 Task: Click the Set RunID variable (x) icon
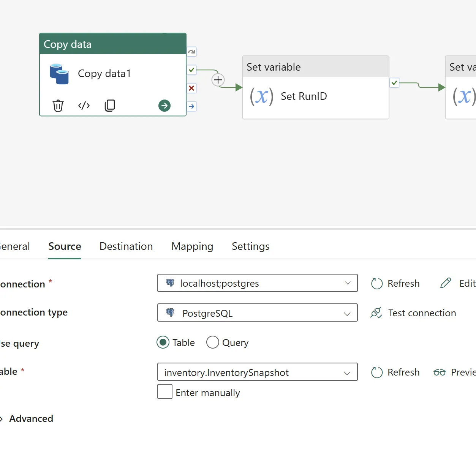coord(262,96)
